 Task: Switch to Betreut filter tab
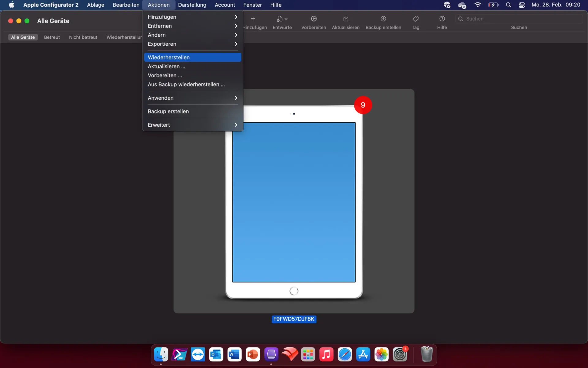[52, 37]
